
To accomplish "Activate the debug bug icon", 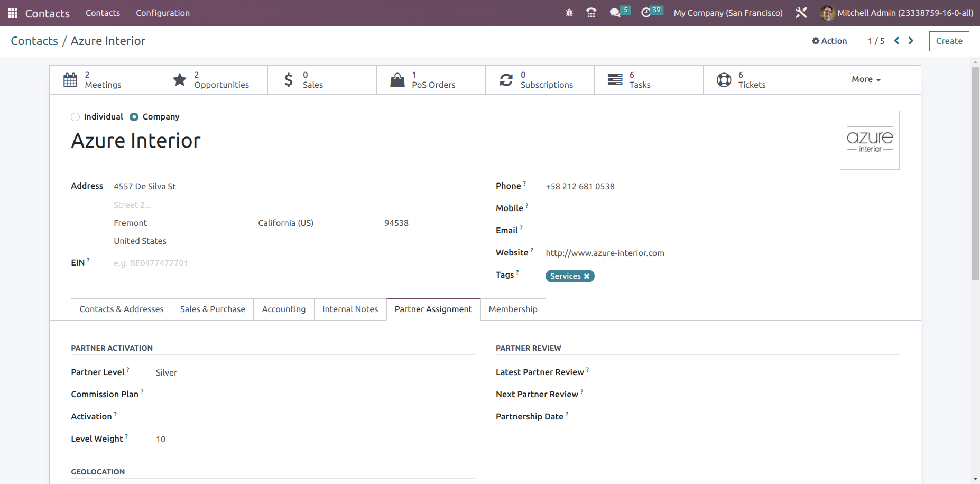I will 569,12.
